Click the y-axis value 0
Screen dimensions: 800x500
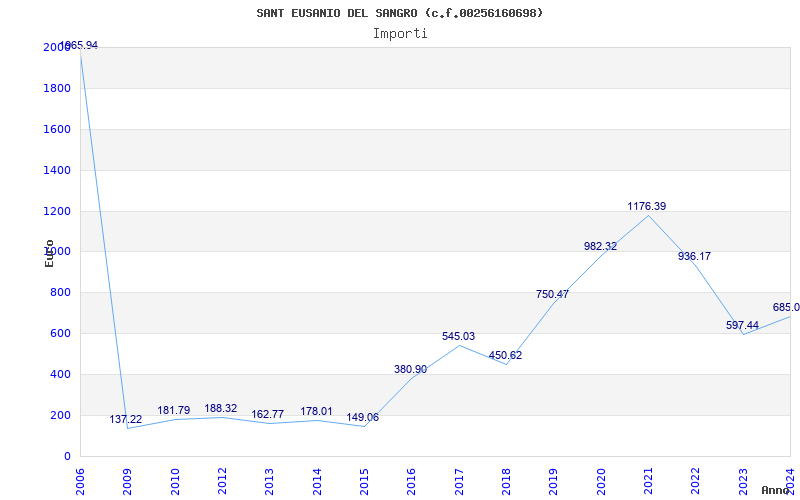[67, 456]
